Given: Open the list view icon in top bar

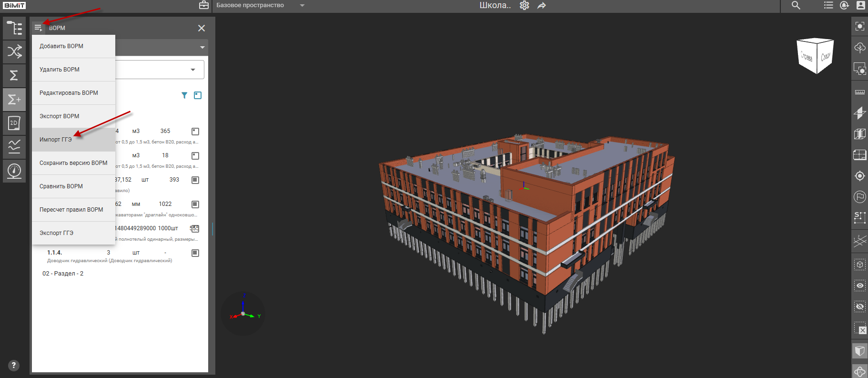Looking at the screenshot, I should point(828,5).
